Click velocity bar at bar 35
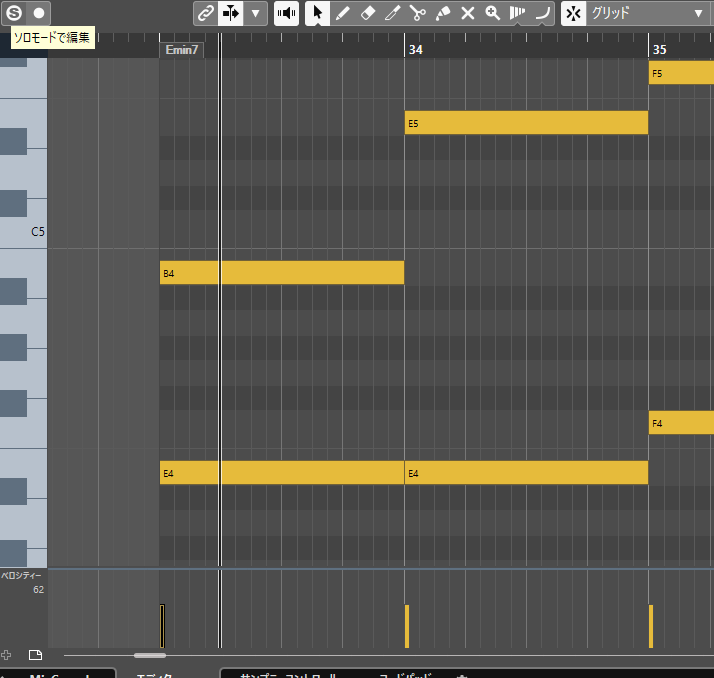This screenshot has width=714, height=678. click(x=651, y=626)
